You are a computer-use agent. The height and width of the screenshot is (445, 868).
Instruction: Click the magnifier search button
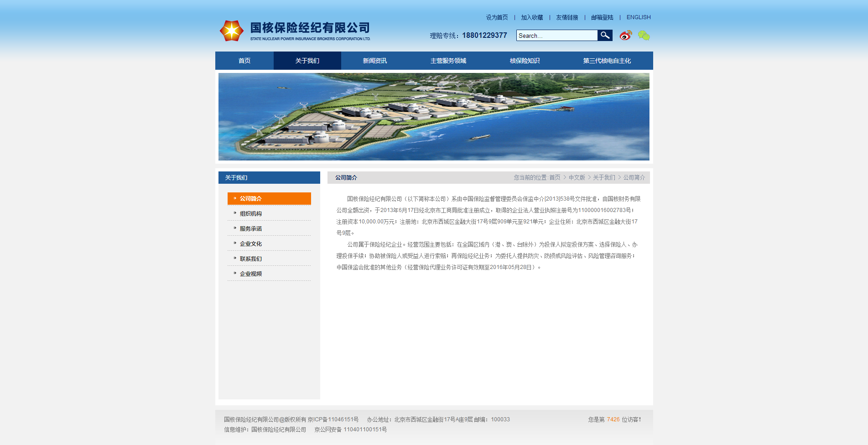[605, 36]
